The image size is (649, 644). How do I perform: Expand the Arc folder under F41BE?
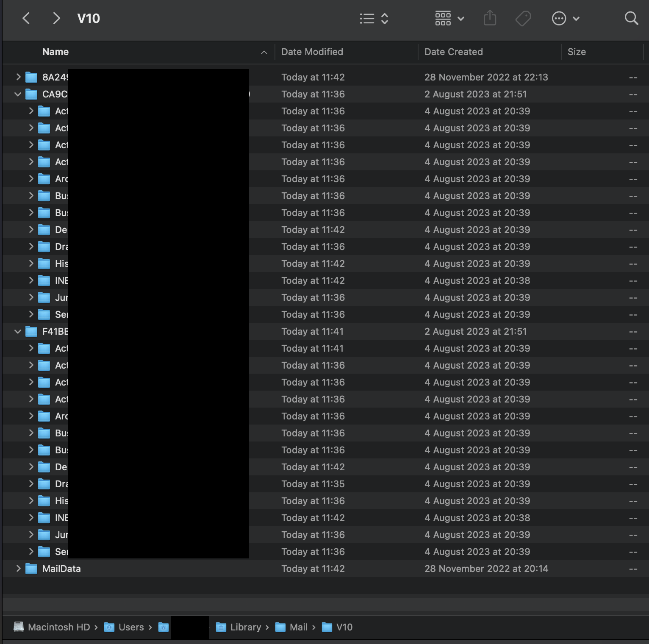[x=31, y=416]
